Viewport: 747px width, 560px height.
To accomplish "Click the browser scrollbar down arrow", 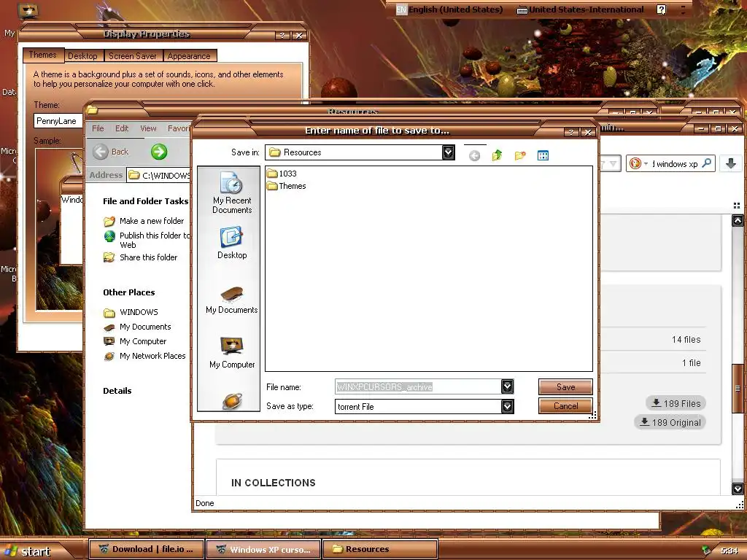I will coord(738,489).
